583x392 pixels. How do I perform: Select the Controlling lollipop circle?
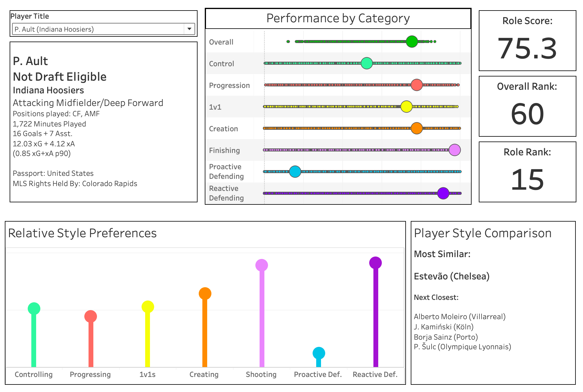(34, 309)
